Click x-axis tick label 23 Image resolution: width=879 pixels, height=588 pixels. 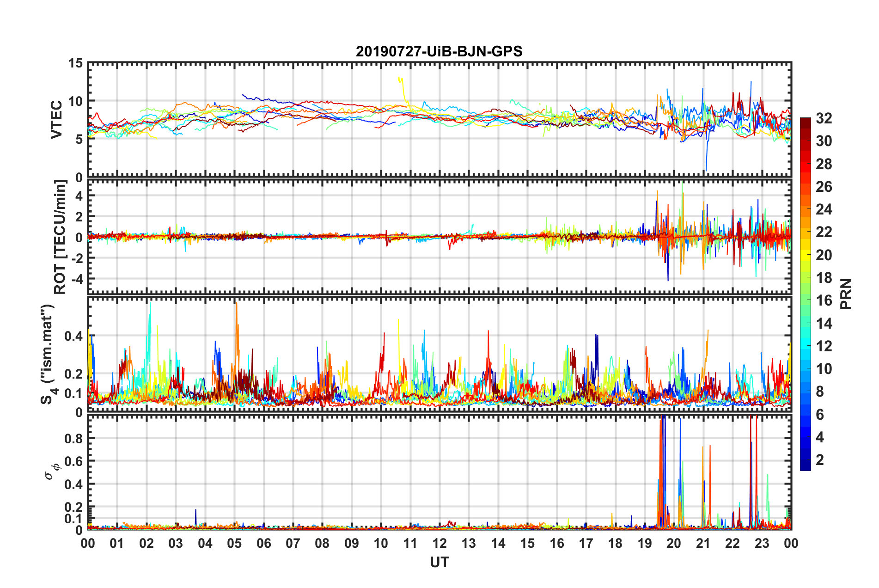coord(762,543)
